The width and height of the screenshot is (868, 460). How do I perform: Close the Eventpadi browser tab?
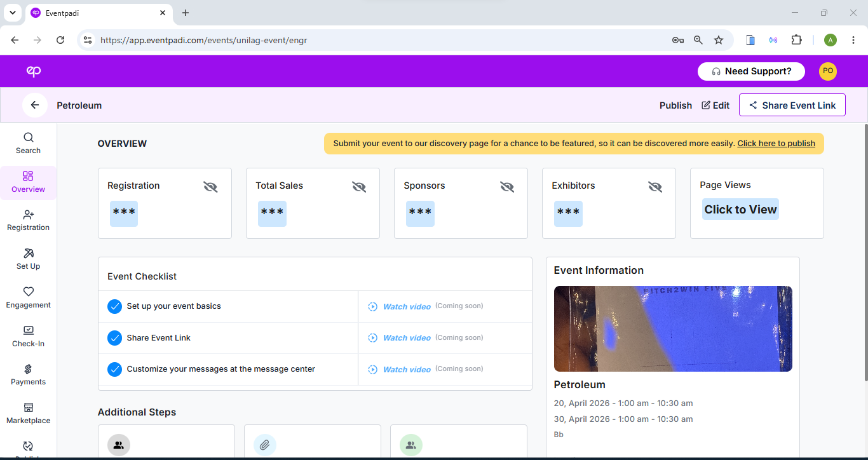click(x=163, y=13)
